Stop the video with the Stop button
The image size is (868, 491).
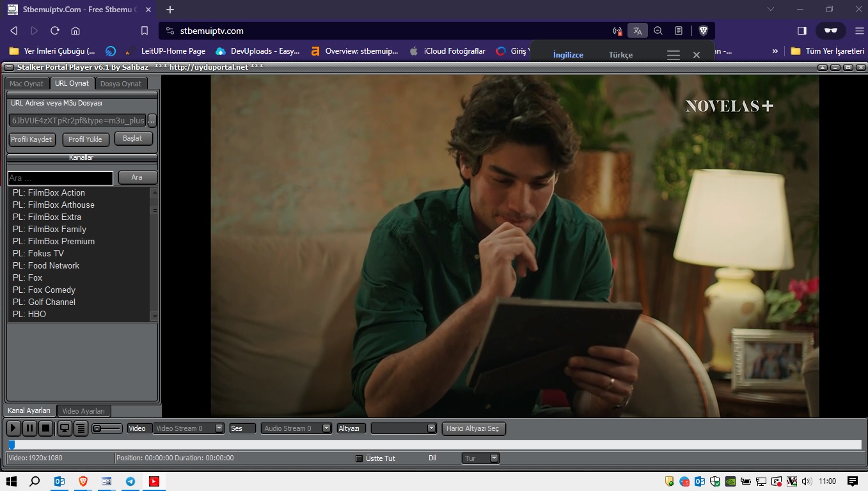[46, 428]
